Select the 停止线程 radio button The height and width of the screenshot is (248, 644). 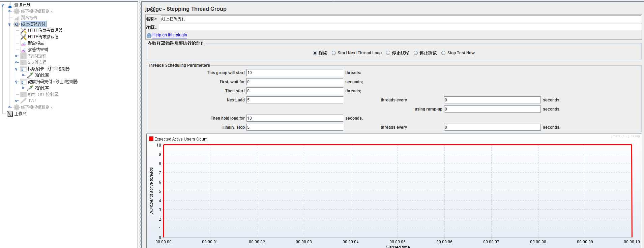tap(388, 53)
